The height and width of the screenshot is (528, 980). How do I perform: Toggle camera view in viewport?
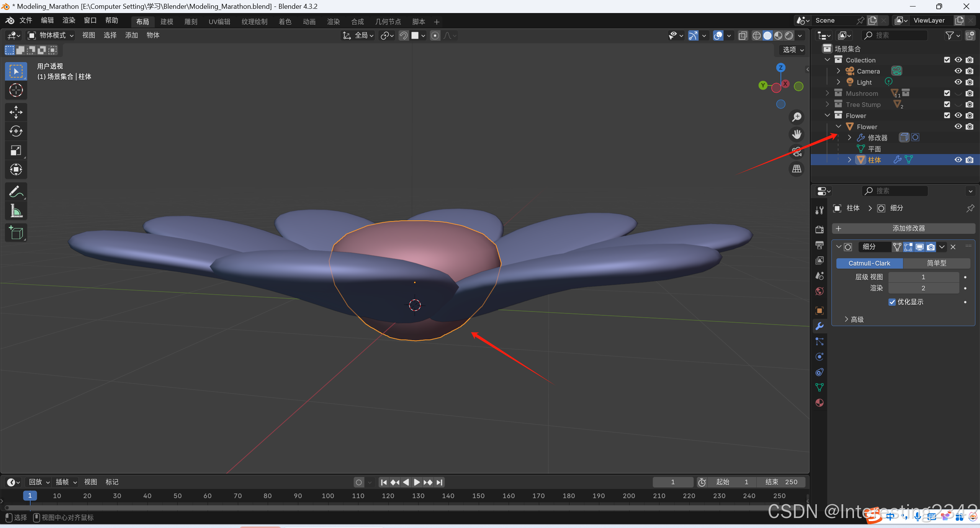[x=797, y=152]
